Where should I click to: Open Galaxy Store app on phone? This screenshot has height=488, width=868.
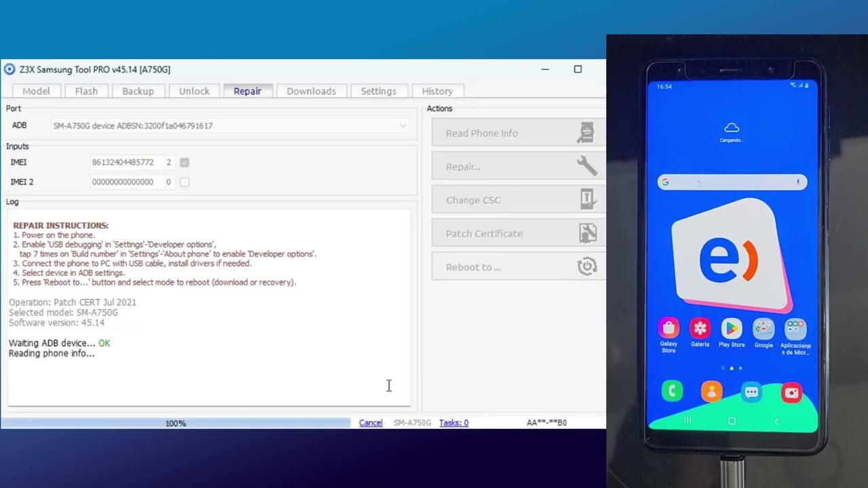pyautogui.click(x=669, y=329)
